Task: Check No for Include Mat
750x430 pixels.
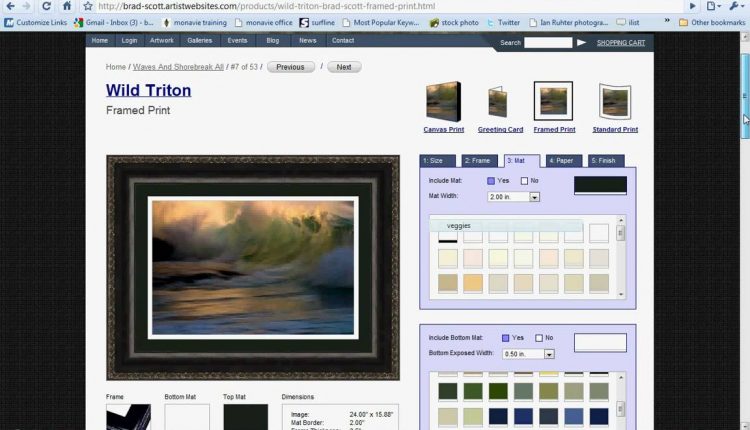Action: click(524, 181)
